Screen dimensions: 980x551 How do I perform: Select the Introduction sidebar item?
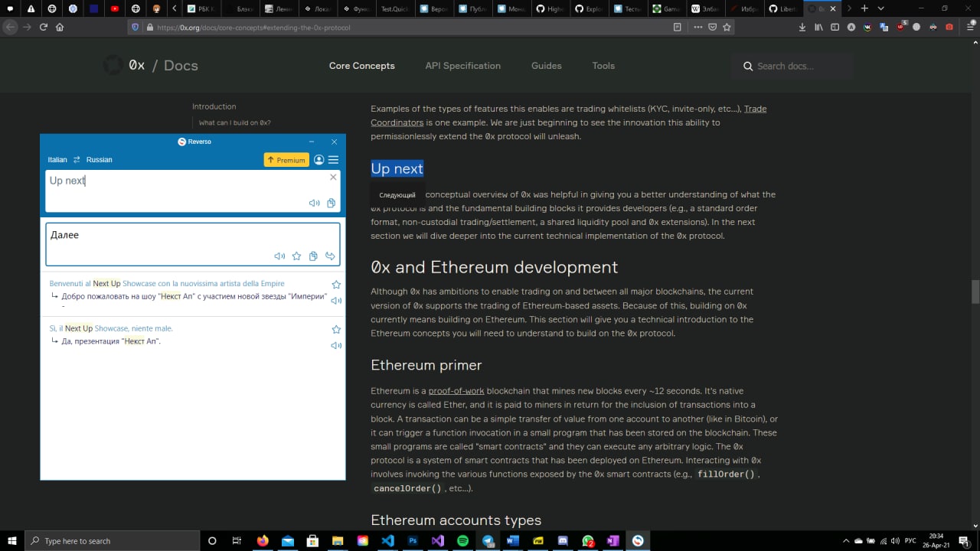tap(214, 106)
